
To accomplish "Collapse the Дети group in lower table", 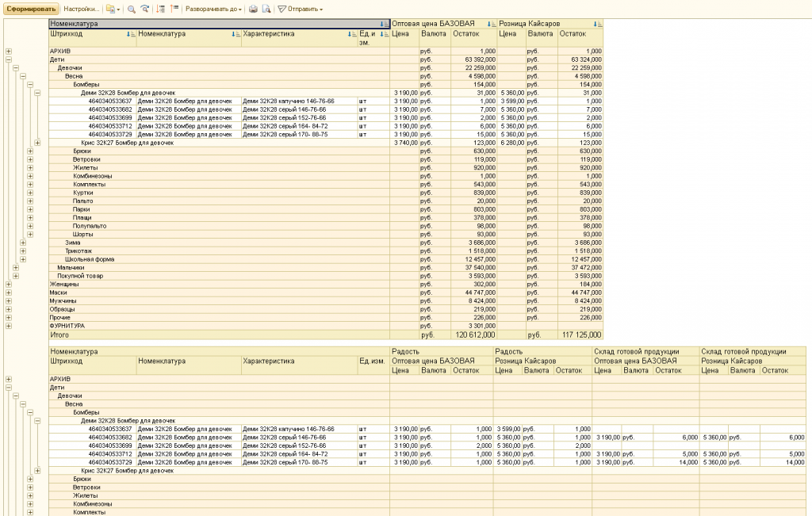I will 8,387.
